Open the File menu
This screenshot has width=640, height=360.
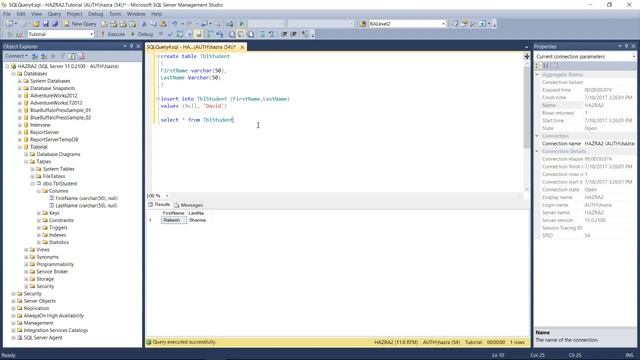[x=7, y=14]
